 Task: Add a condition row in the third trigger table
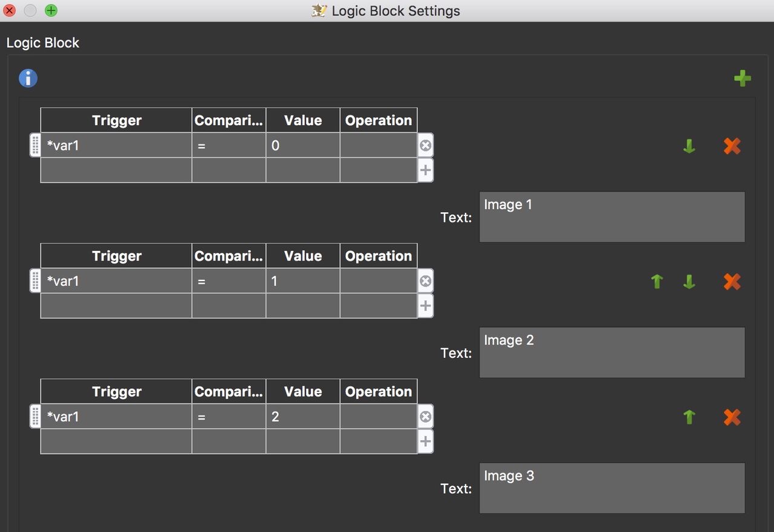[425, 441]
